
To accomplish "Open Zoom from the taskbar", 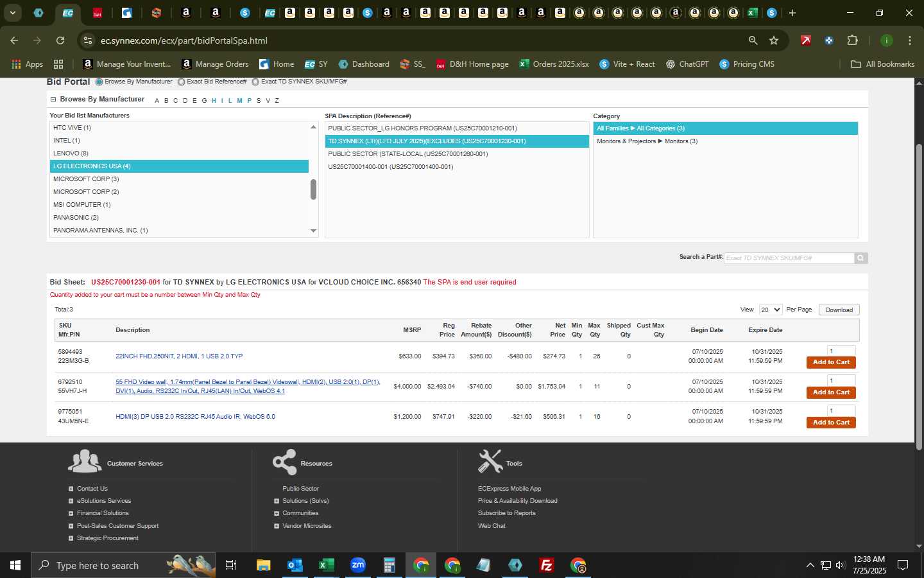I will tap(357, 565).
